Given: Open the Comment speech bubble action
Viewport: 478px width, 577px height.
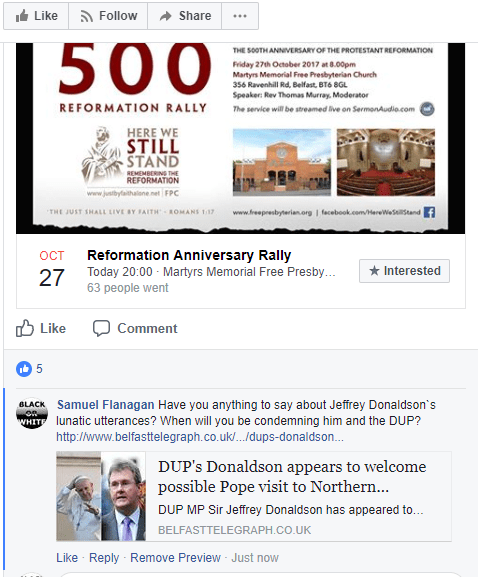Looking at the screenshot, I should 135,328.
